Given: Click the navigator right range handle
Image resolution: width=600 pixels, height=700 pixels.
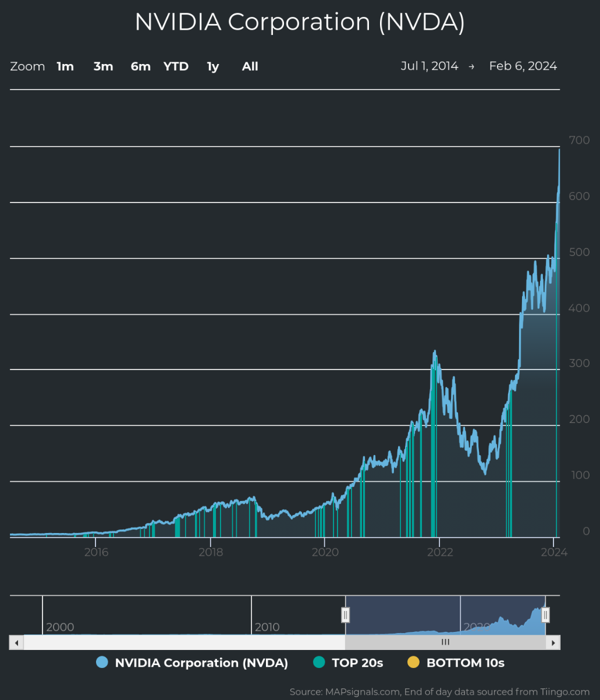Looking at the screenshot, I should click(x=545, y=614).
